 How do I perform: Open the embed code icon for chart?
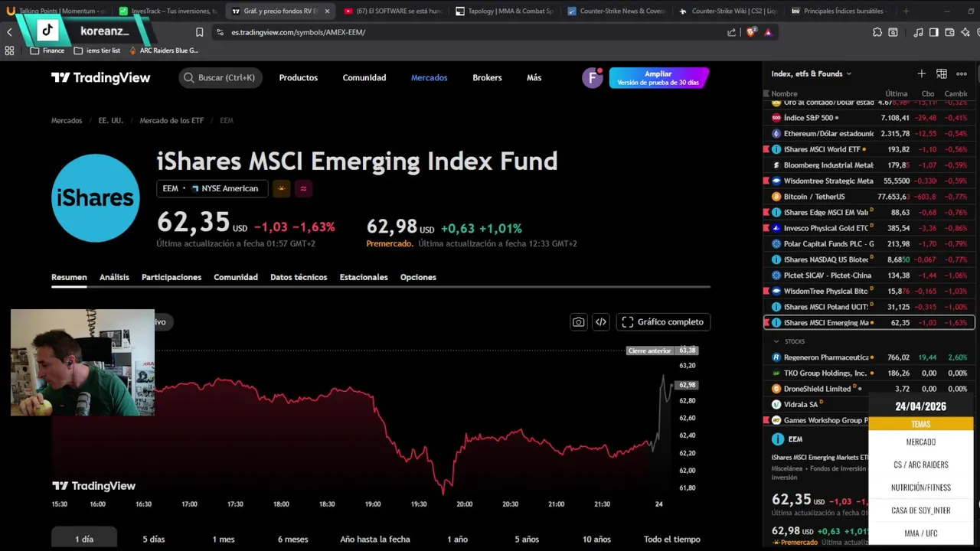point(601,322)
